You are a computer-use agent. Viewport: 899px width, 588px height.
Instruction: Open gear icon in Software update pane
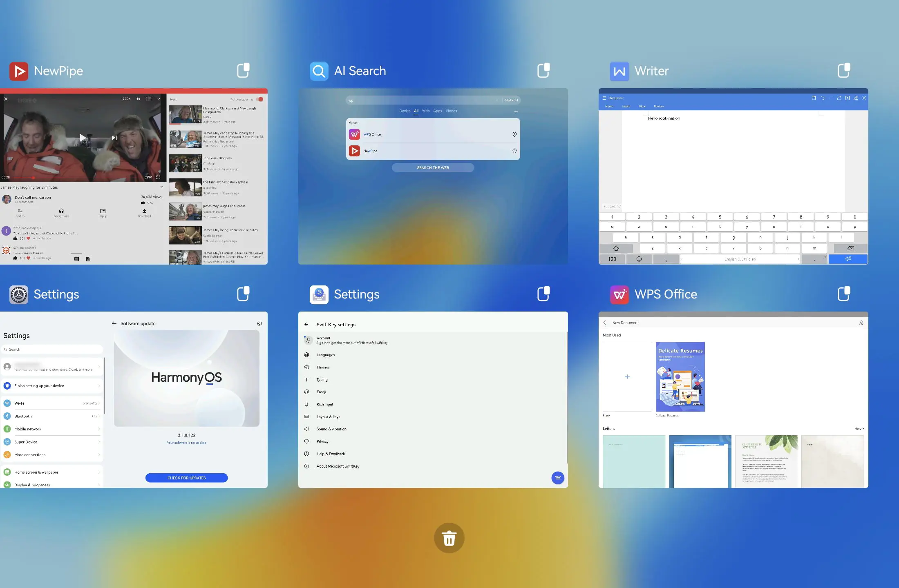coord(259,323)
